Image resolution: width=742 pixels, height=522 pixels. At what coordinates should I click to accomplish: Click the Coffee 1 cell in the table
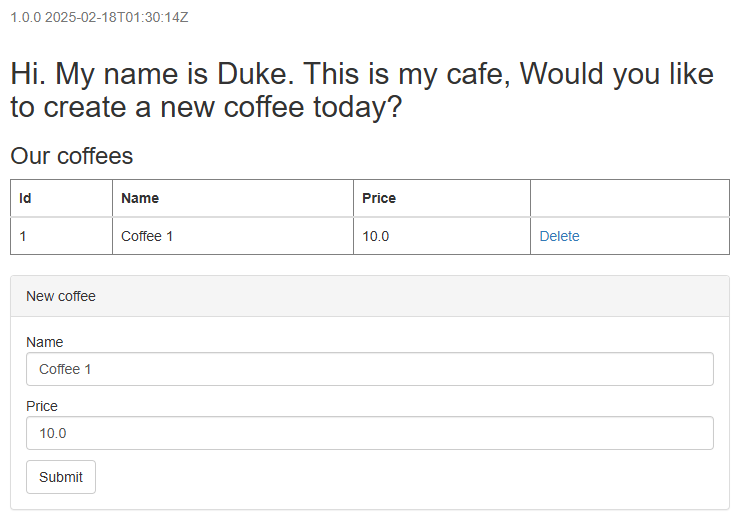[x=147, y=237]
